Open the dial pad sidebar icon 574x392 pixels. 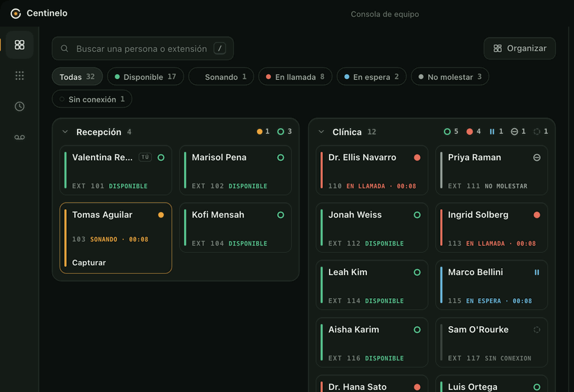20,76
